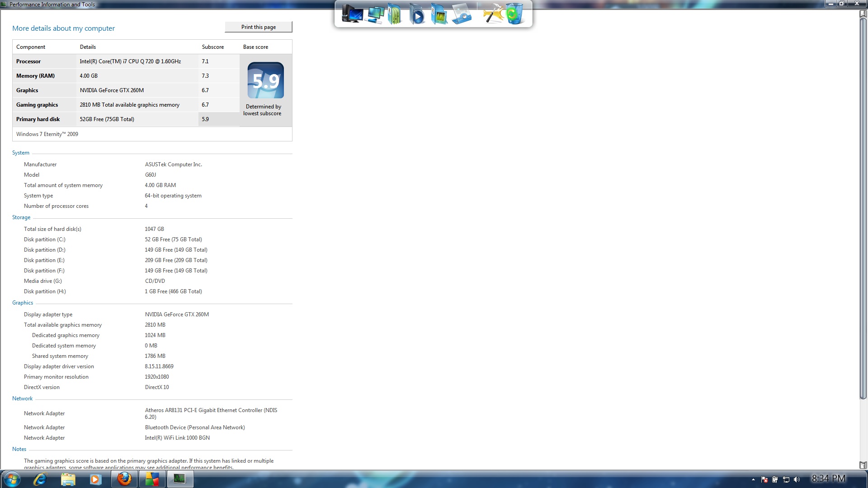Open the pictures folder dock icon
This screenshot has height=488, width=868.
(439, 14)
